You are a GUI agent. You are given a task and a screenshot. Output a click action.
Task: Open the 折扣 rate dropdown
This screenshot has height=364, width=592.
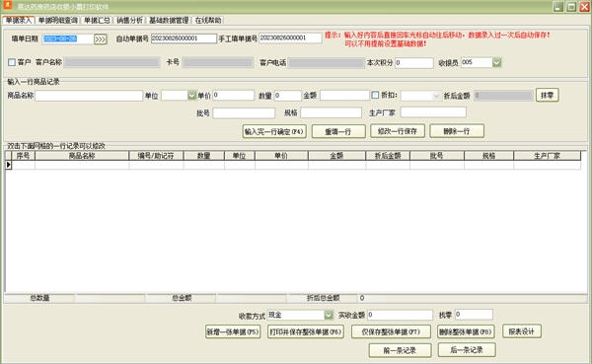point(436,96)
